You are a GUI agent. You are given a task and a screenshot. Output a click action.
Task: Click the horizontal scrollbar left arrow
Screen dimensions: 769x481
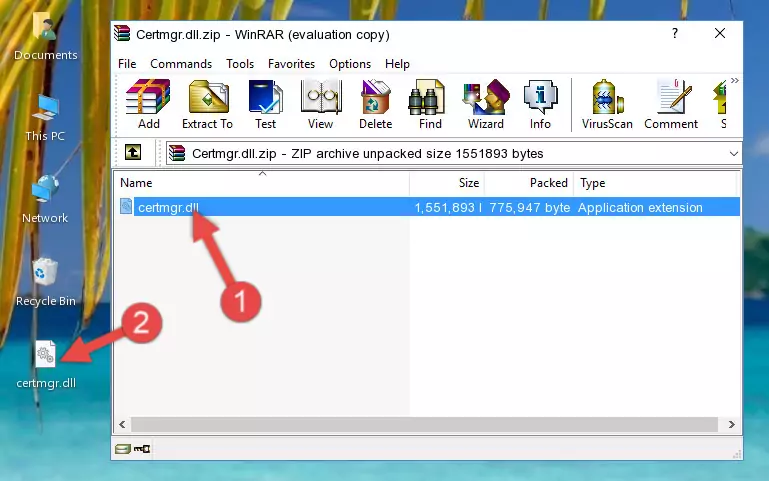click(123, 424)
